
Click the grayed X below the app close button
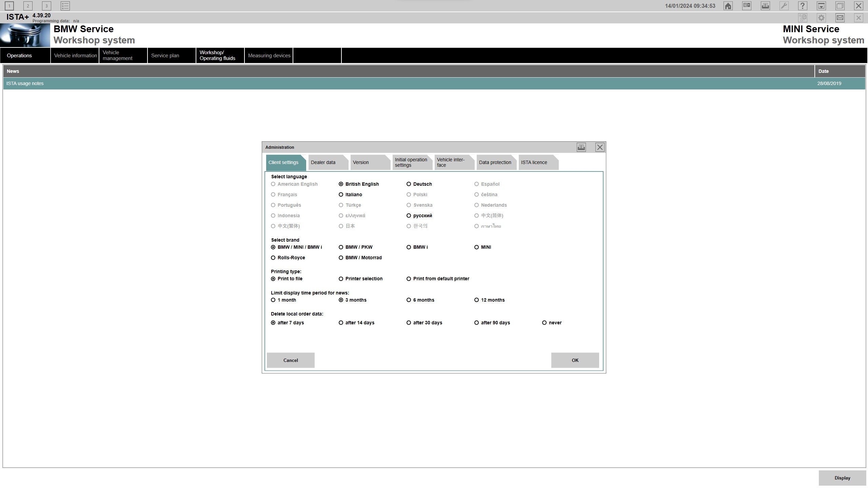[859, 18]
